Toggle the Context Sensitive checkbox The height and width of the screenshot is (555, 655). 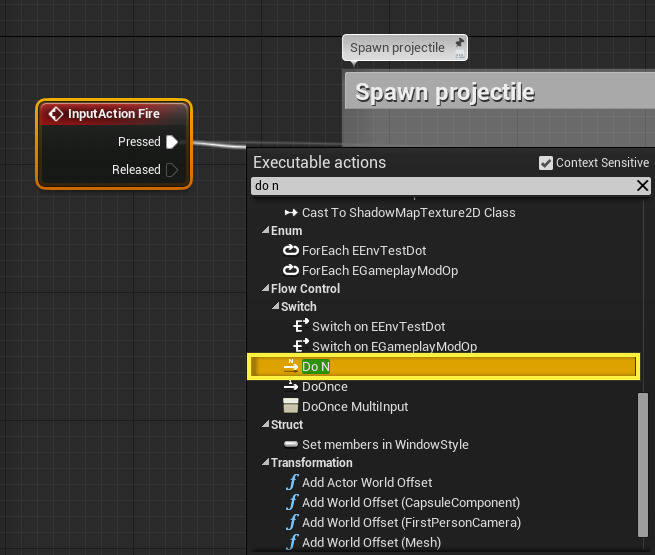(x=545, y=163)
